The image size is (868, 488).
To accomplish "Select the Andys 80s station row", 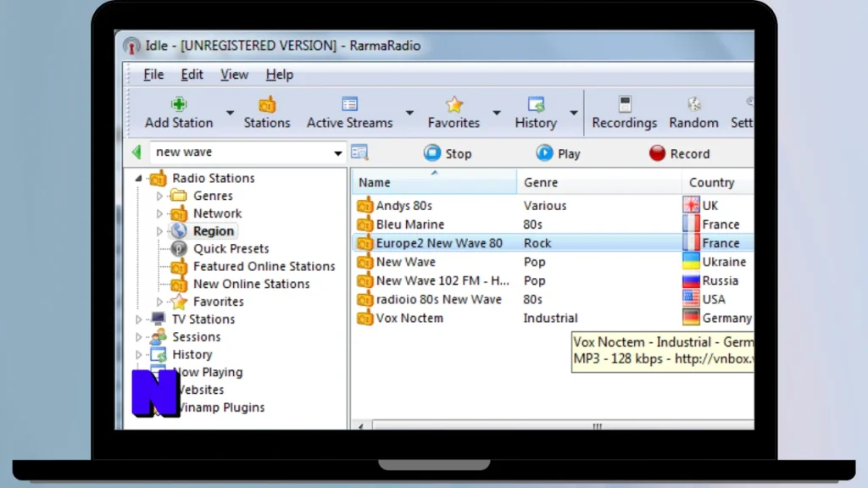I will (x=553, y=205).
